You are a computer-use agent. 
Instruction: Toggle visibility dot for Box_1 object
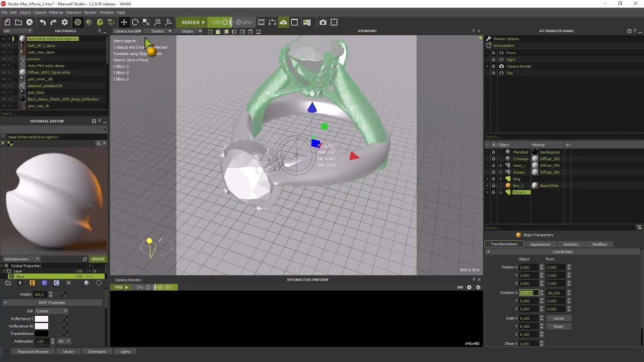tap(487, 186)
